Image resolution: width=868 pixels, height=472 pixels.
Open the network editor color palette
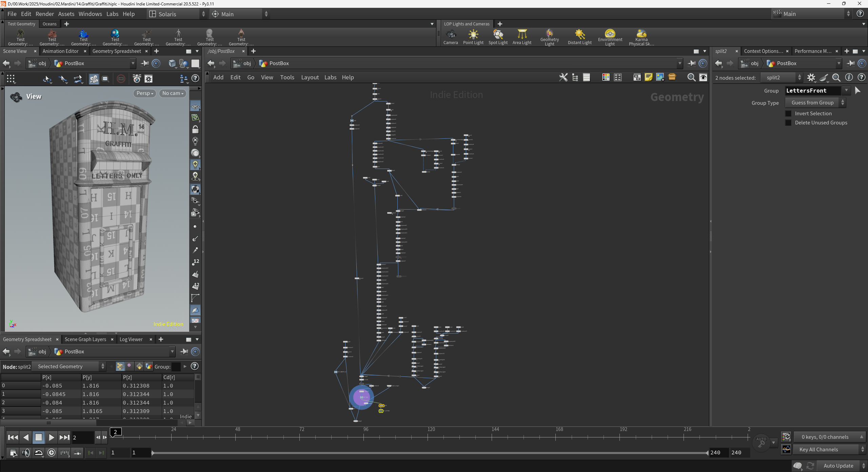click(x=606, y=78)
